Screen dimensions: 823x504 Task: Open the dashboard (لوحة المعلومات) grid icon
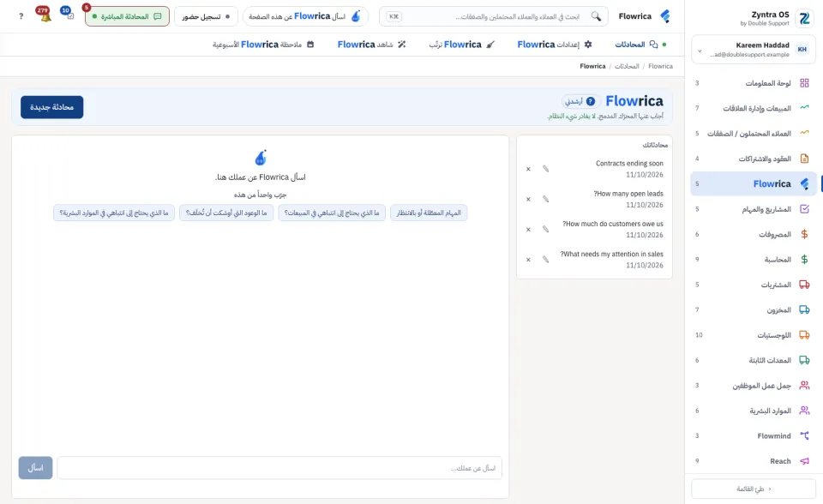click(804, 83)
